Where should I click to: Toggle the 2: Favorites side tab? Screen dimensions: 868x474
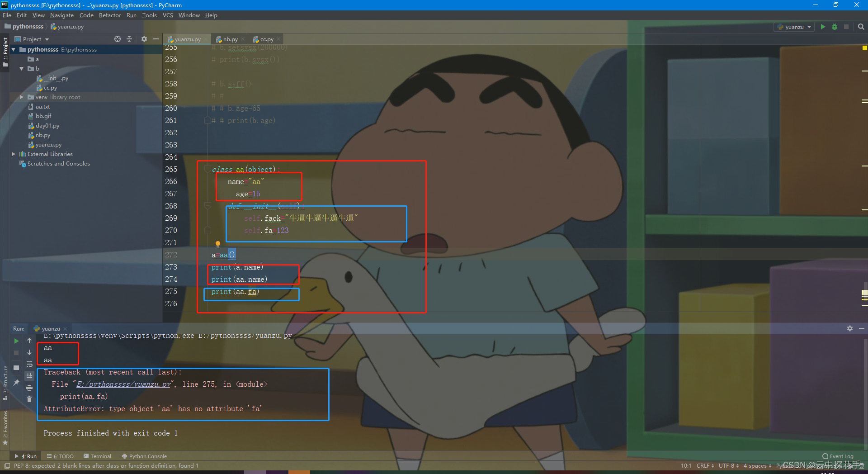click(5, 427)
